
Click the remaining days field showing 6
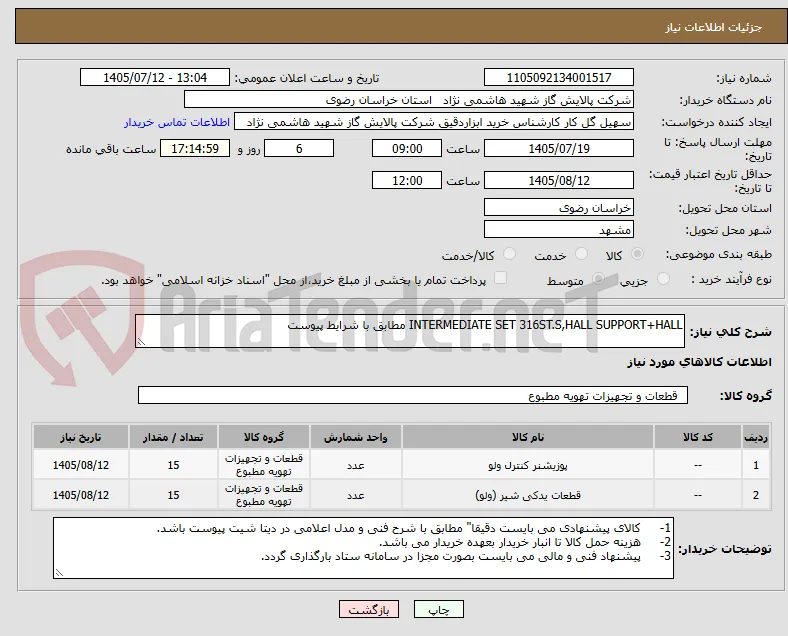point(299,148)
